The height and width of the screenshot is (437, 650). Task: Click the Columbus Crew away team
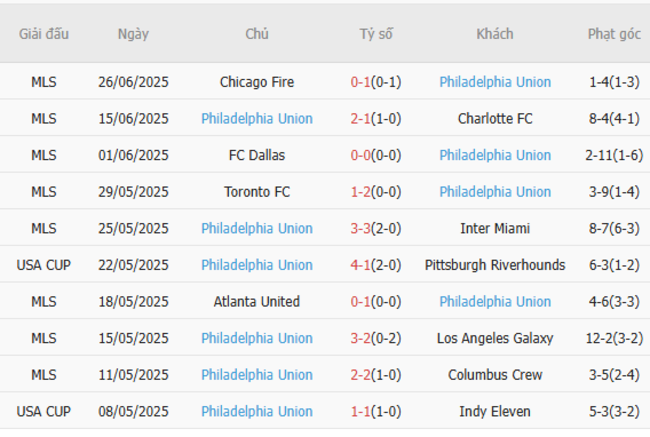coord(494,374)
